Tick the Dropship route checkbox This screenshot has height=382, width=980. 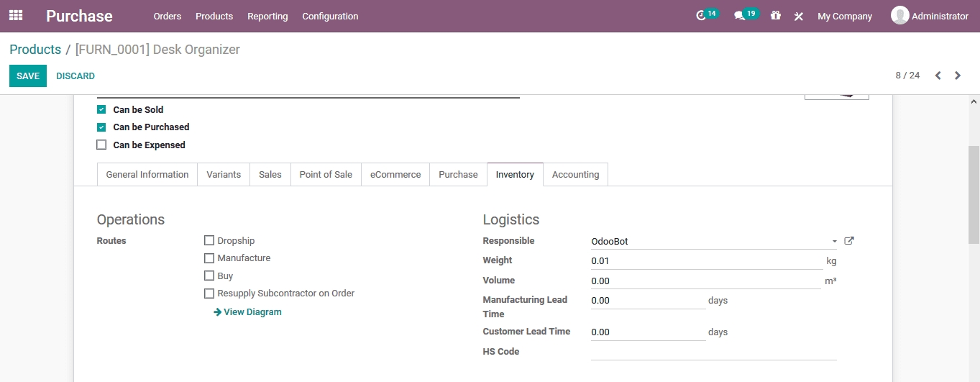[x=209, y=241]
